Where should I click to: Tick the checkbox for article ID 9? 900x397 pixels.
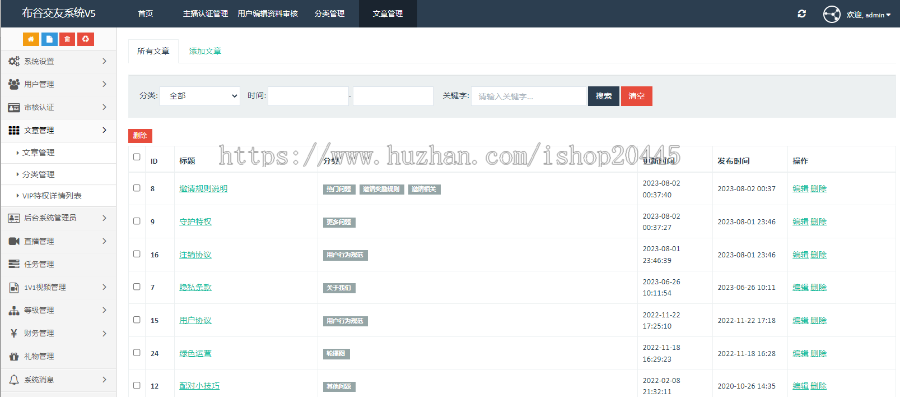click(x=137, y=220)
